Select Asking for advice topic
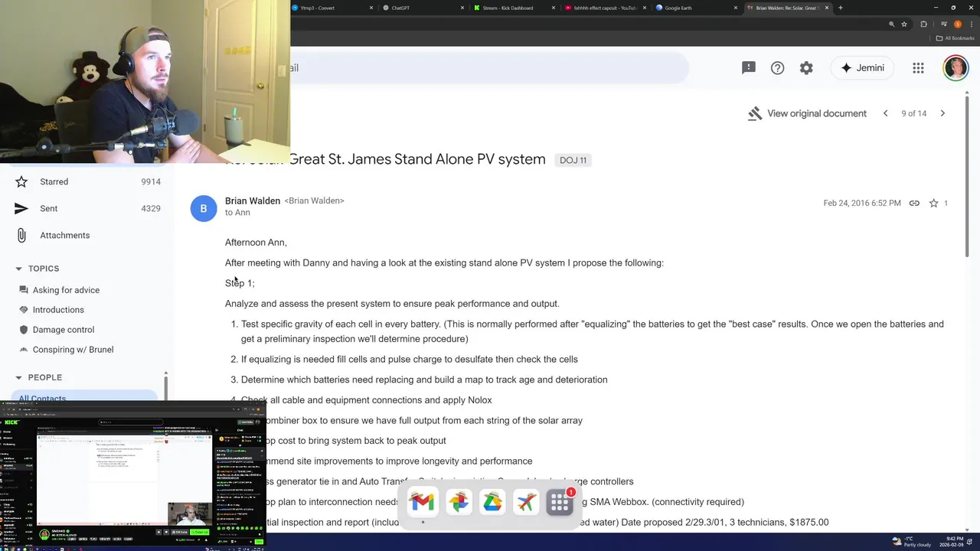 66,290
